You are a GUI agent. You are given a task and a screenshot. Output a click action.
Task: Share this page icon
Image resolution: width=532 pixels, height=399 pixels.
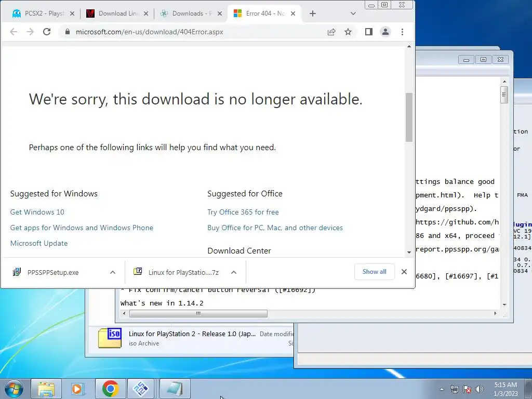(331, 32)
